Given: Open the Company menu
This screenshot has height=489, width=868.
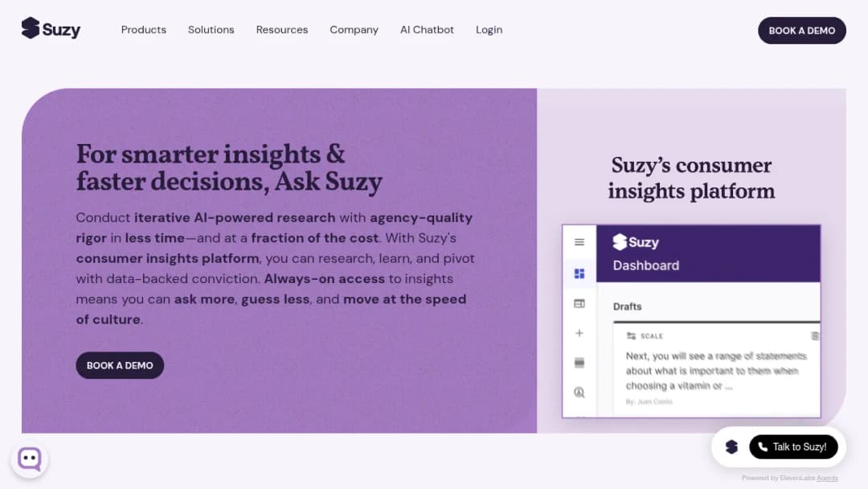Looking at the screenshot, I should tap(354, 30).
